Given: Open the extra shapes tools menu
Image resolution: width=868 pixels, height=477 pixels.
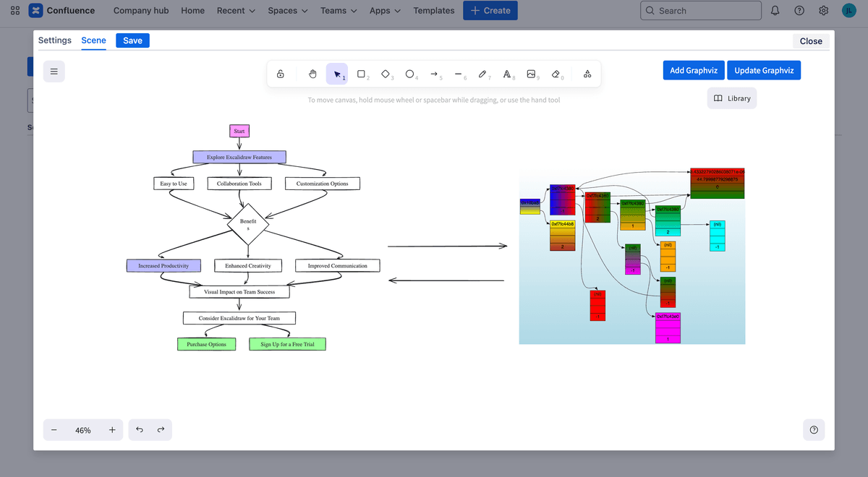Looking at the screenshot, I should pyautogui.click(x=587, y=74).
